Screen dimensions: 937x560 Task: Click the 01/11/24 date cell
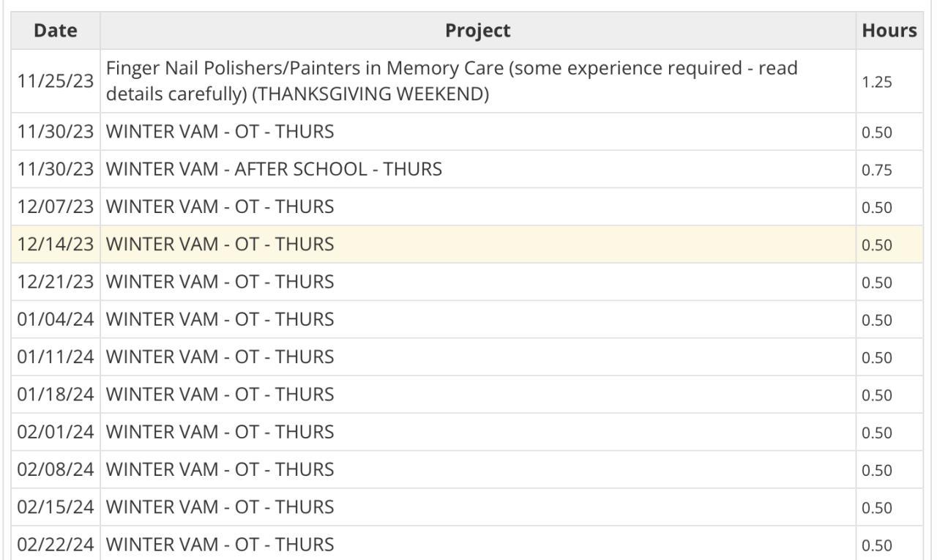pos(56,356)
